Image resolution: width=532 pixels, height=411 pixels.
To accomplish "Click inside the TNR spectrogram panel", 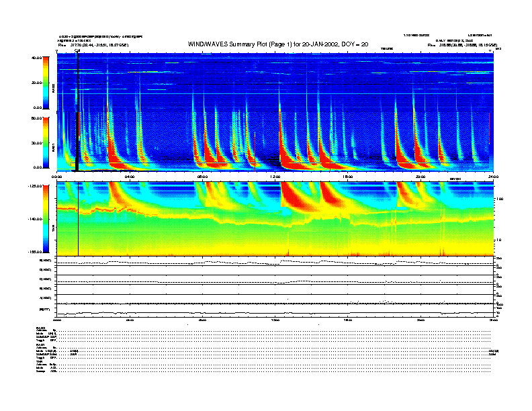I will click(x=275, y=219).
